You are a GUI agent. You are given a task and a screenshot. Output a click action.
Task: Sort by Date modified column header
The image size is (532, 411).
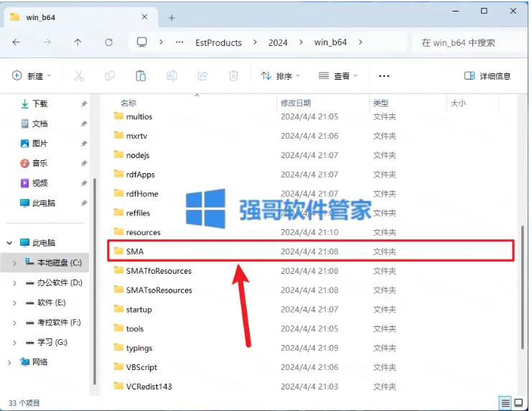tap(296, 103)
